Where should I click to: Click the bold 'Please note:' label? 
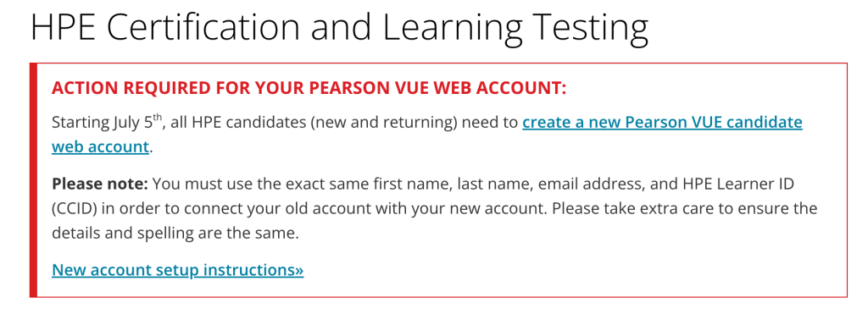[100, 185]
